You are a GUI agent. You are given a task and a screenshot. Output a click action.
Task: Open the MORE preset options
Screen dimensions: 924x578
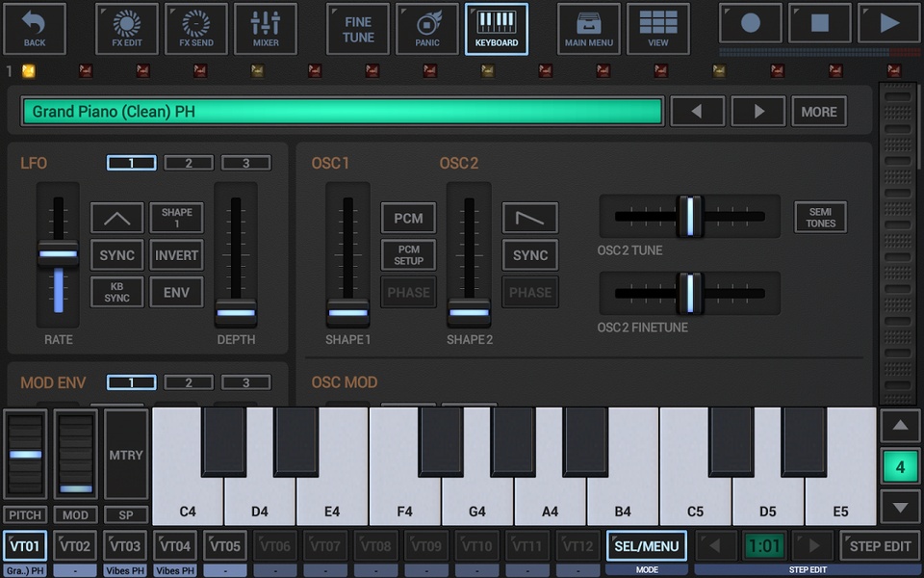pyautogui.click(x=819, y=112)
